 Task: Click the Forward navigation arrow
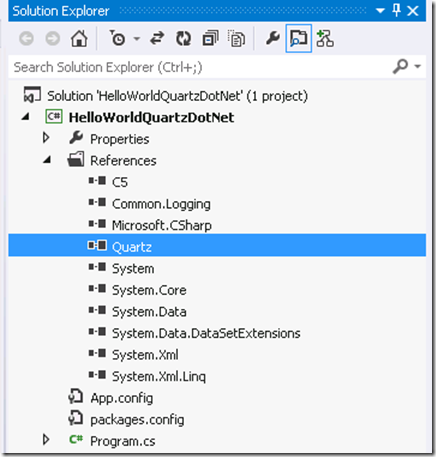coord(53,39)
